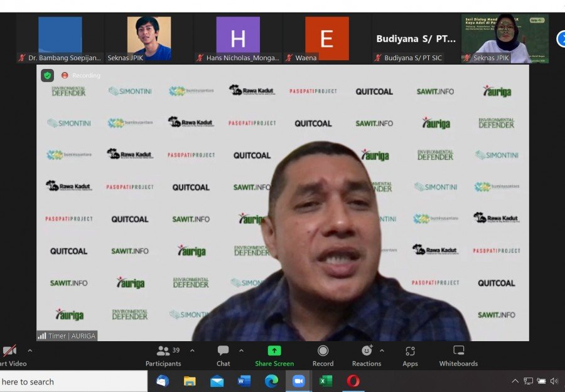Click the signal bars icon beside Timer | AURIGA
The height and width of the screenshot is (392, 565).
[42, 336]
